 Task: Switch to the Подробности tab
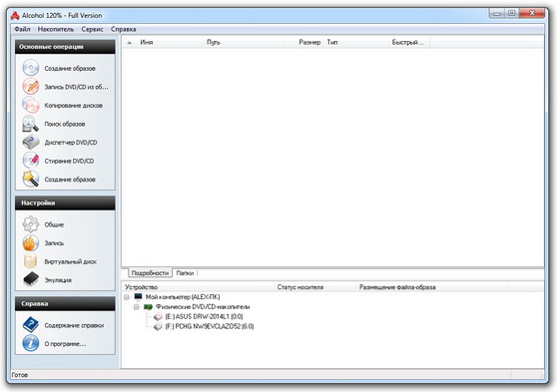tap(150, 273)
